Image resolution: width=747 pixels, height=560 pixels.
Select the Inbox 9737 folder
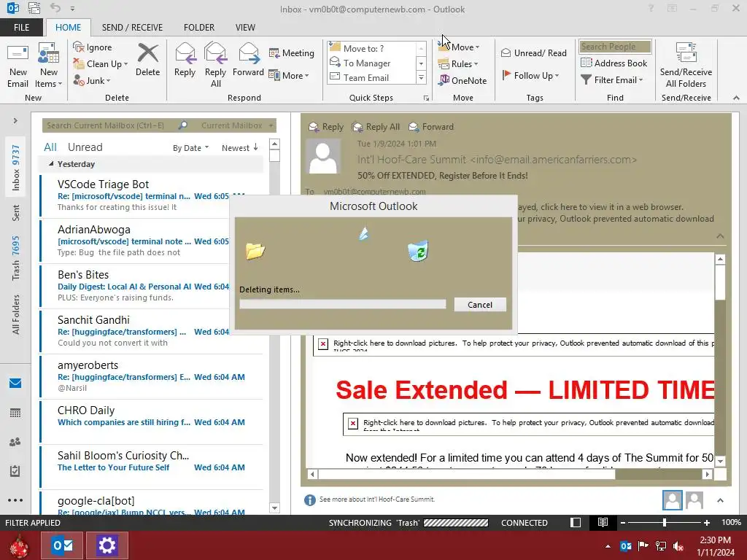click(16, 167)
